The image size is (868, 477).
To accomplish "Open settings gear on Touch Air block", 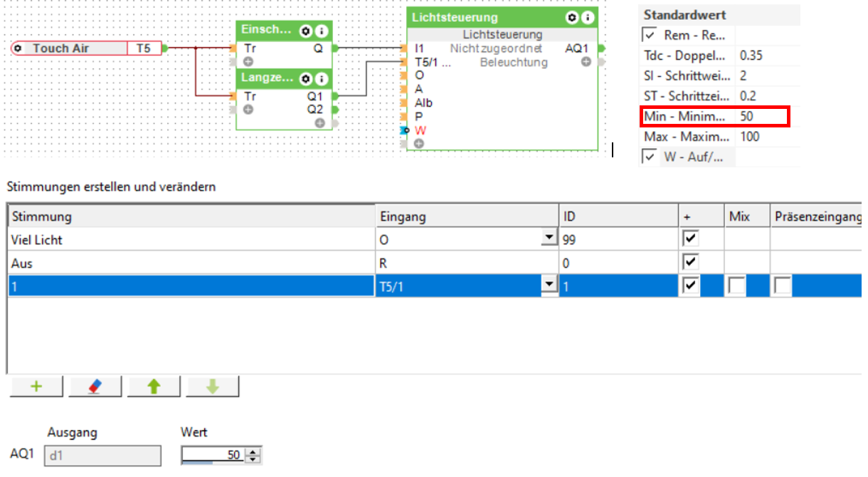I will pos(18,48).
